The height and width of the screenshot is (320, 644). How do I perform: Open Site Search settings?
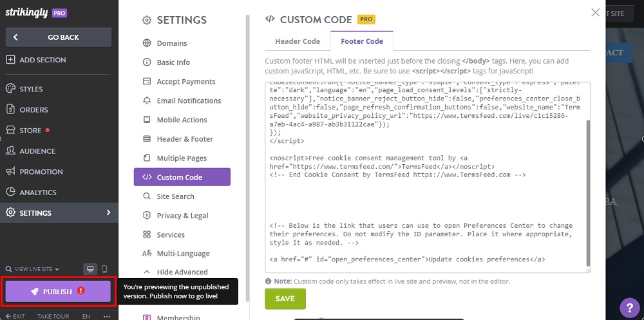point(175,196)
